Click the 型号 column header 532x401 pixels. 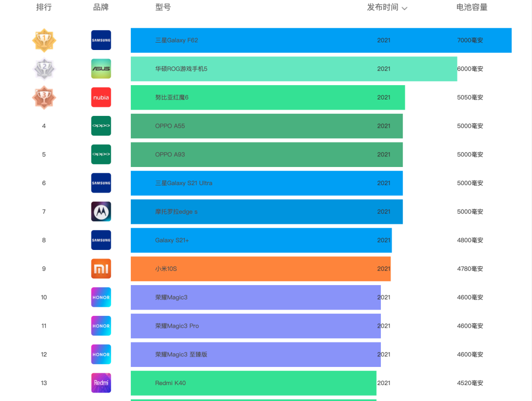[163, 7]
